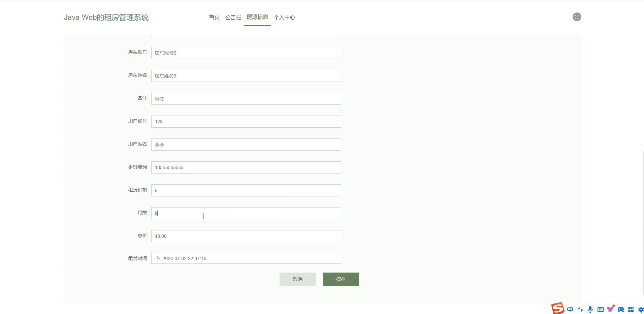The image size is (644, 314).
Task: Open the 租赁时间 date-time picker field
Action: (246, 258)
